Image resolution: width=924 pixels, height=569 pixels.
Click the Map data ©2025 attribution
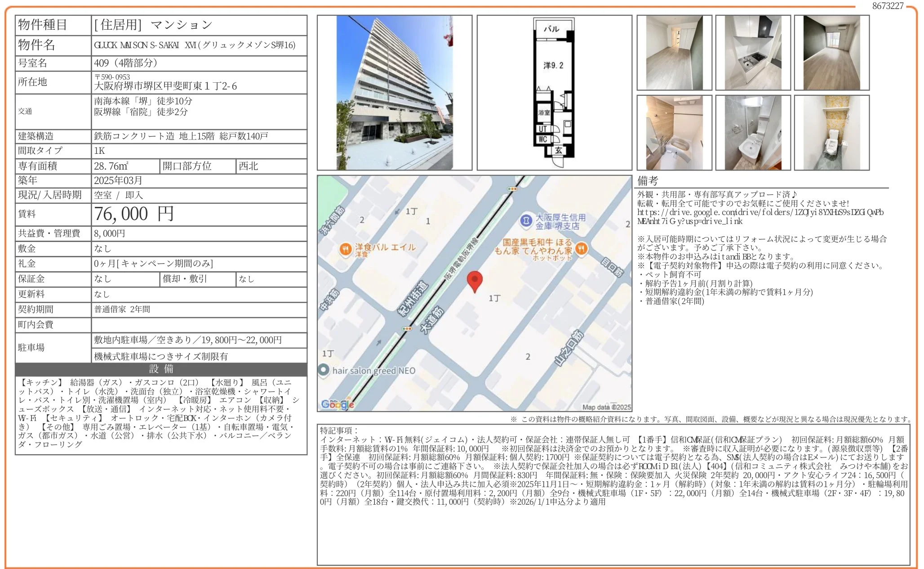(x=606, y=407)
